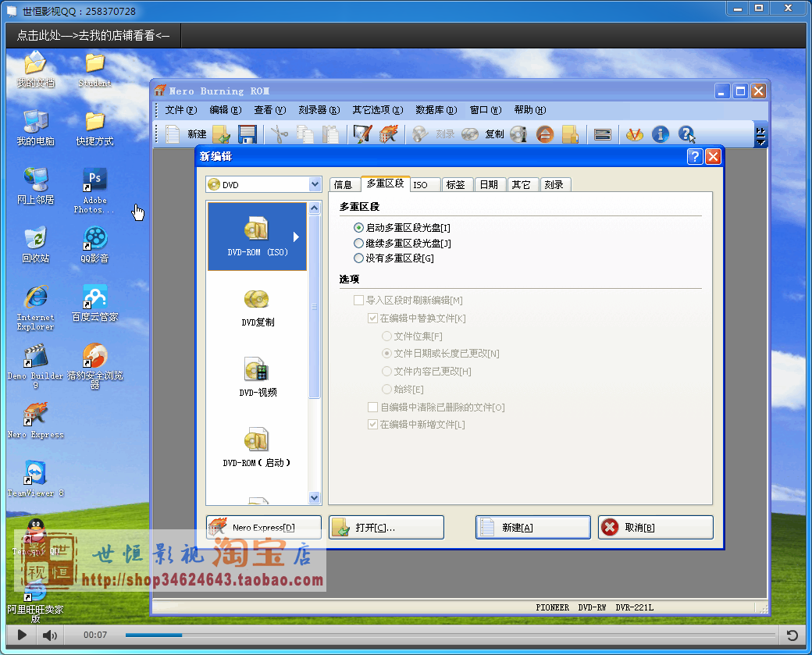Open the Nero Cover Designer icon
This screenshot has height=655, width=812.
362,134
